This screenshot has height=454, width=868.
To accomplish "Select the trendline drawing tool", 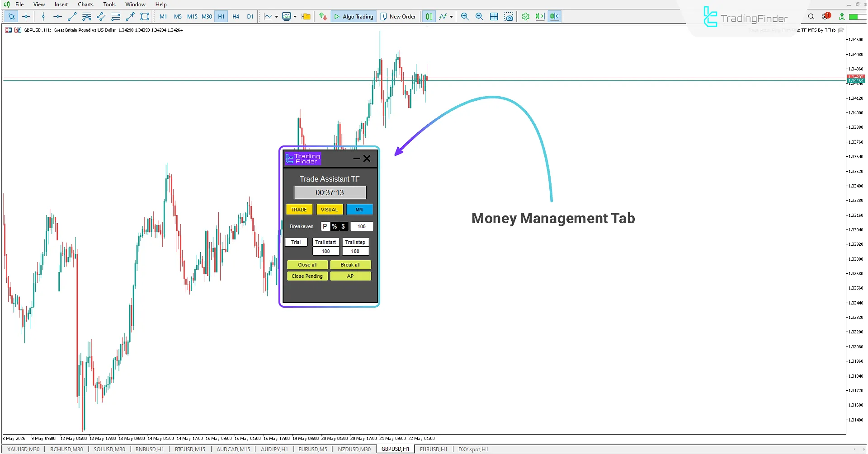I will (x=72, y=16).
